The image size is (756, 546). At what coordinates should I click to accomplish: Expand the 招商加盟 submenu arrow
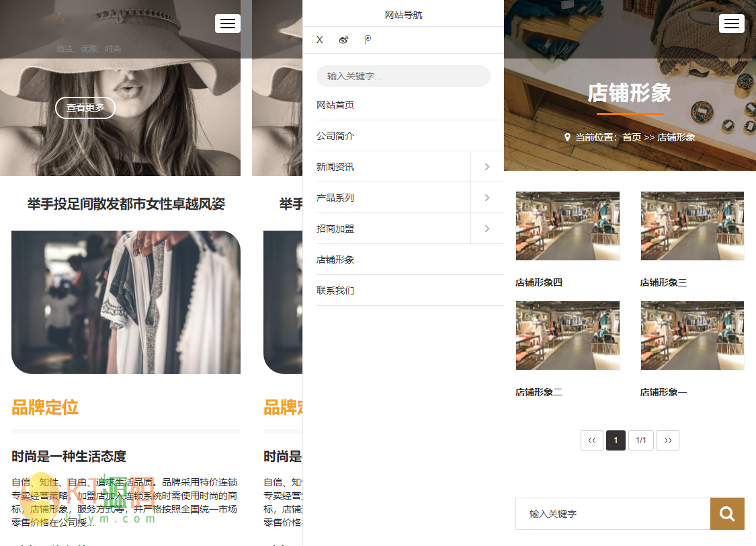coord(487,228)
